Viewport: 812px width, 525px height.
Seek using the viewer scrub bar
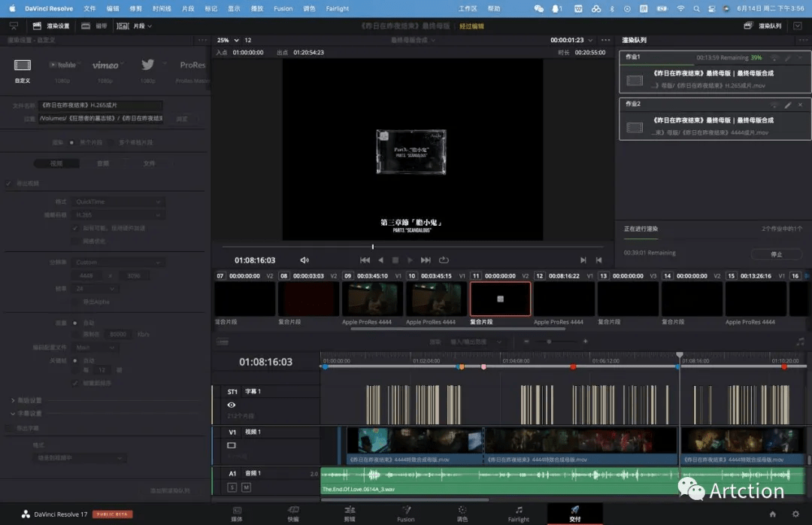click(413, 247)
